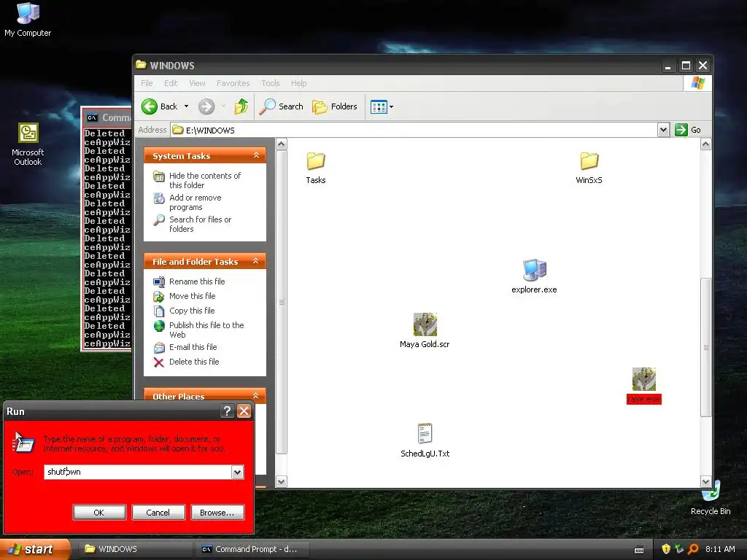Click the file list scroll down arrow
This screenshot has width=747, height=560.
point(705,481)
